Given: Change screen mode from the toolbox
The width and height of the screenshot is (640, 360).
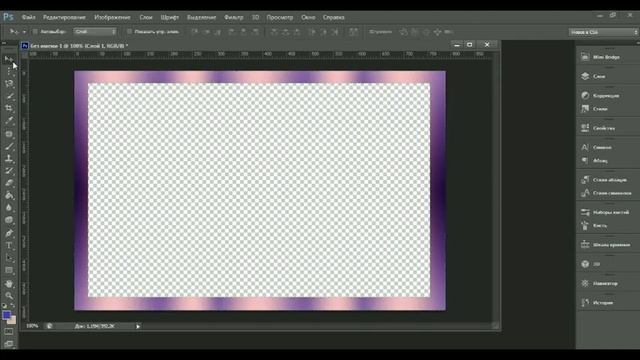Looking at the screenshot, I should point(9,344).
